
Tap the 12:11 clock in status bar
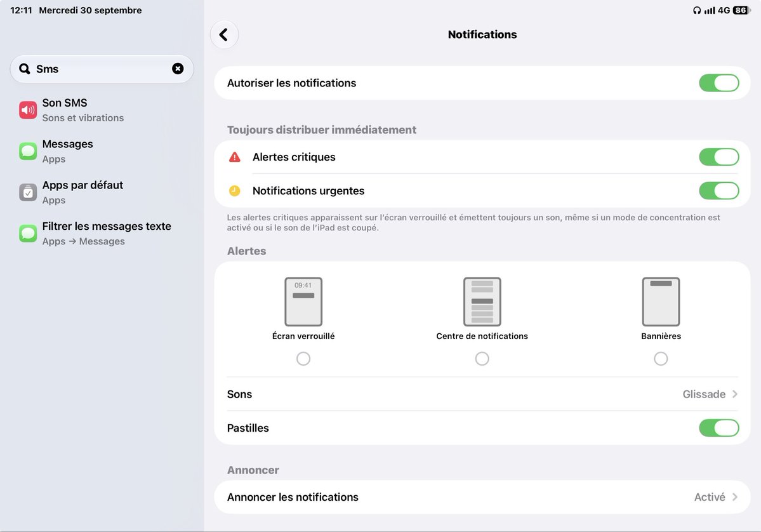21,10
